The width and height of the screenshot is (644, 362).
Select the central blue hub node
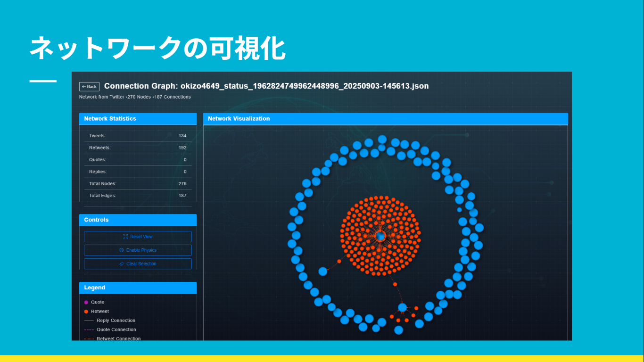click(x=380, y=236)
